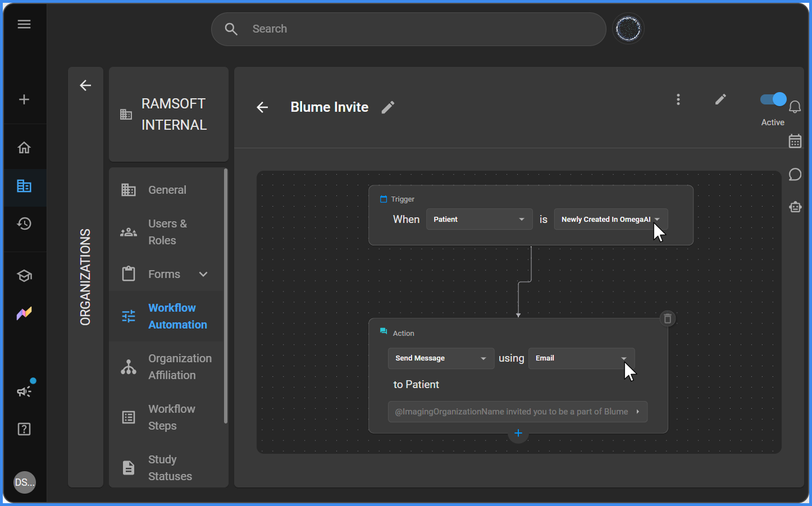Open the Patient trigger dropdown
This screenshot has height=506, width=812.
click(479, 219)
